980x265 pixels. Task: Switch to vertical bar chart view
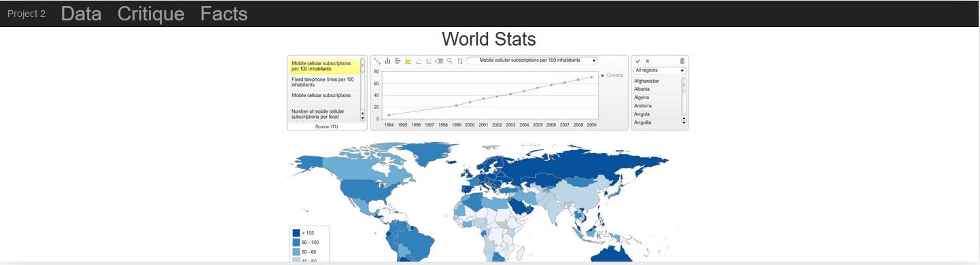[x=388, y=60]
